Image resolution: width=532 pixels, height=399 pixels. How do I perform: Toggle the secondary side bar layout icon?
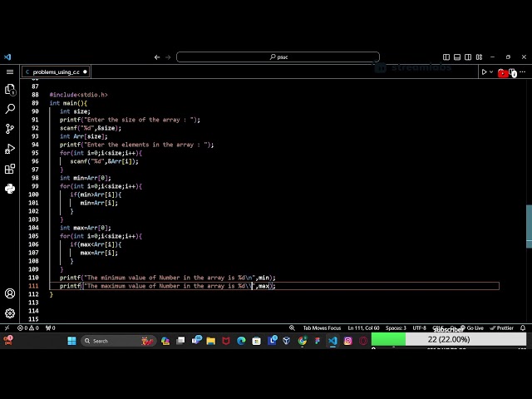[468, 57]
